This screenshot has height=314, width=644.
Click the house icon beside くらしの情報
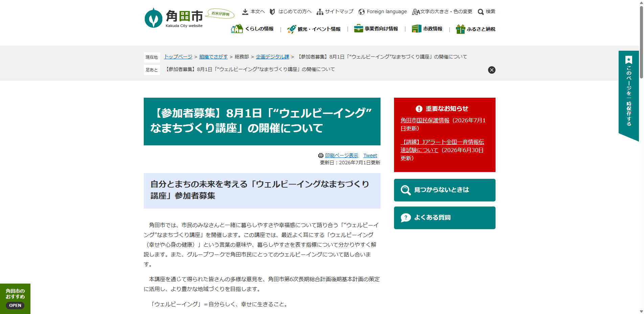[x=237, y=29]
